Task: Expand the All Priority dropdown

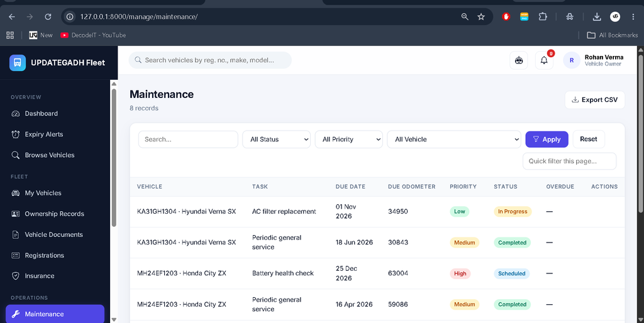Action: point(348,140)
